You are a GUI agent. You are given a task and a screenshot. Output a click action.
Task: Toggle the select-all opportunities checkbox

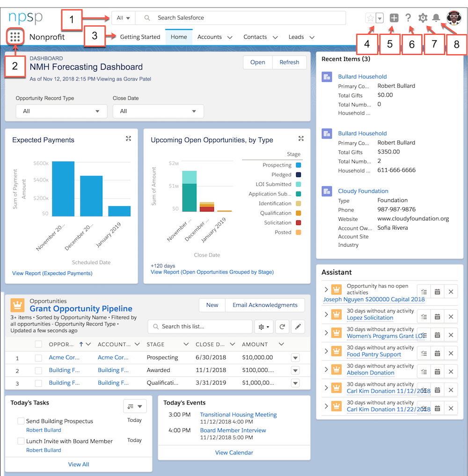point(38,344)
